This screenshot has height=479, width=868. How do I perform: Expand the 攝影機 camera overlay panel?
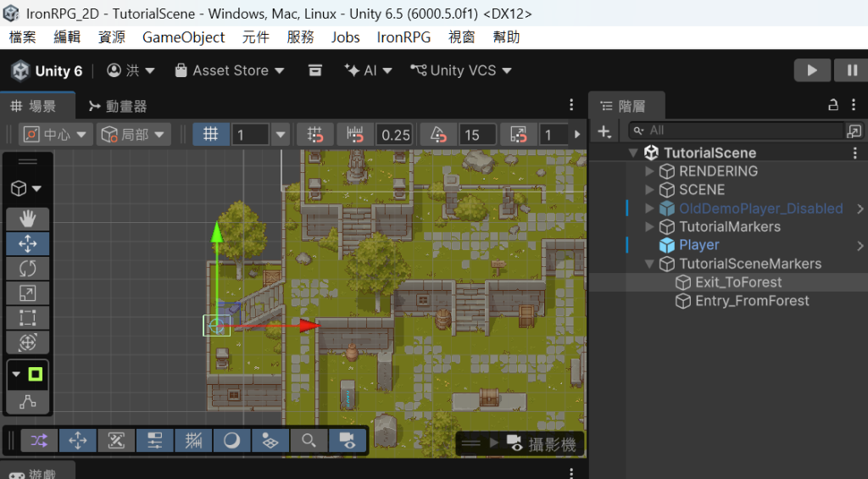coord(494,443)
